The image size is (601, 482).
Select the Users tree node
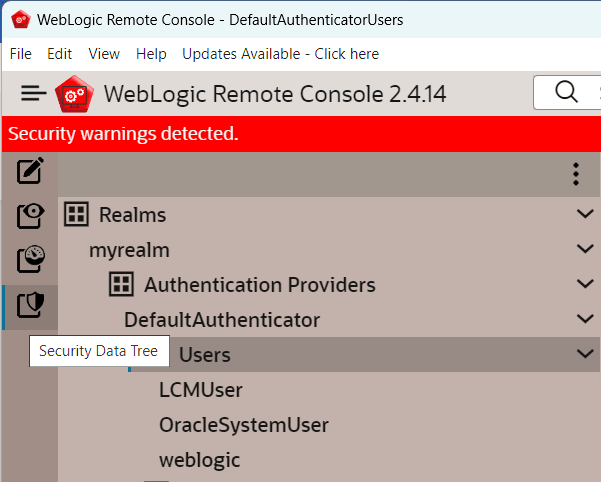pyautogui.click(x=205, y=355)
